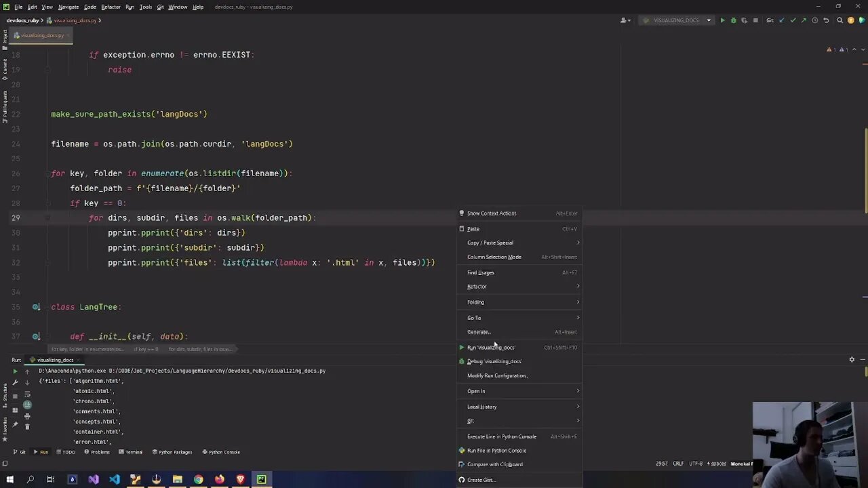
Task: Open Google Chrome from the taskbar
Action: (x=198, y=479)
